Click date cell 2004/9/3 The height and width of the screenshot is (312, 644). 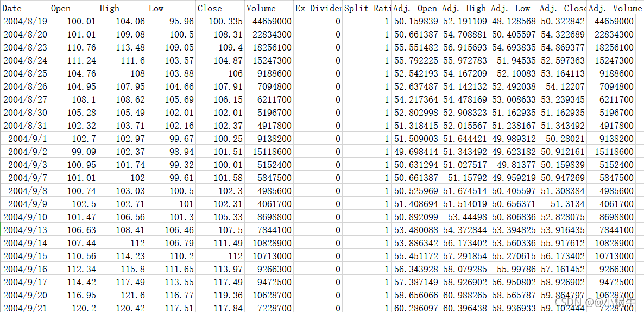pyautogui.click(x=25, y=165)
